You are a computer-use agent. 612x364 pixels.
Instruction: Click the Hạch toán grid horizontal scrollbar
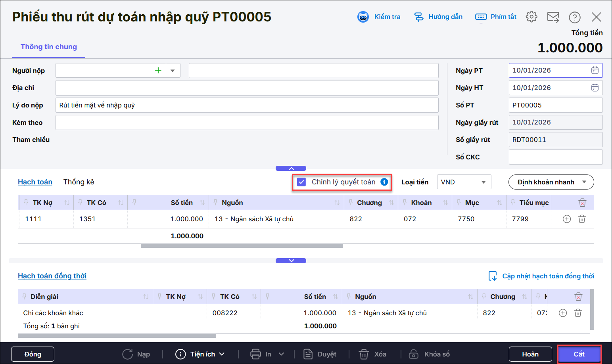click(242, 246)
